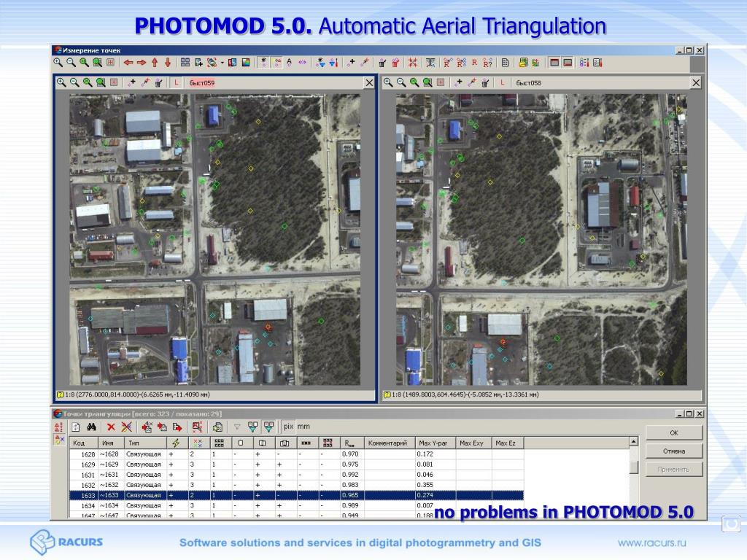Click the letter A point names icon

click(289, 63)
